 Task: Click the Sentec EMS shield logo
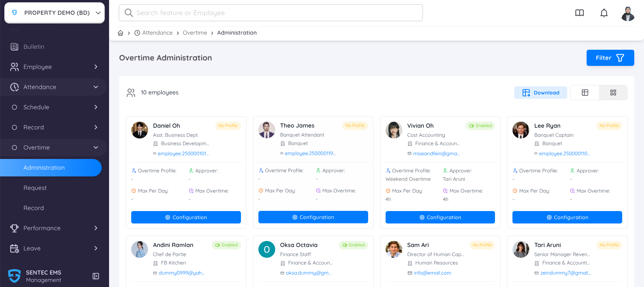click(x=14, y=276)
